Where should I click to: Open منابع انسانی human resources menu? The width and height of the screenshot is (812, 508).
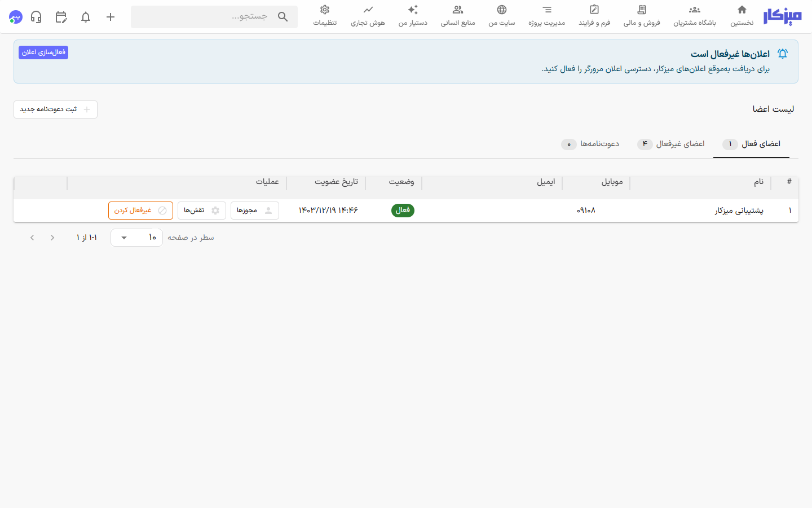click(458, 16)
